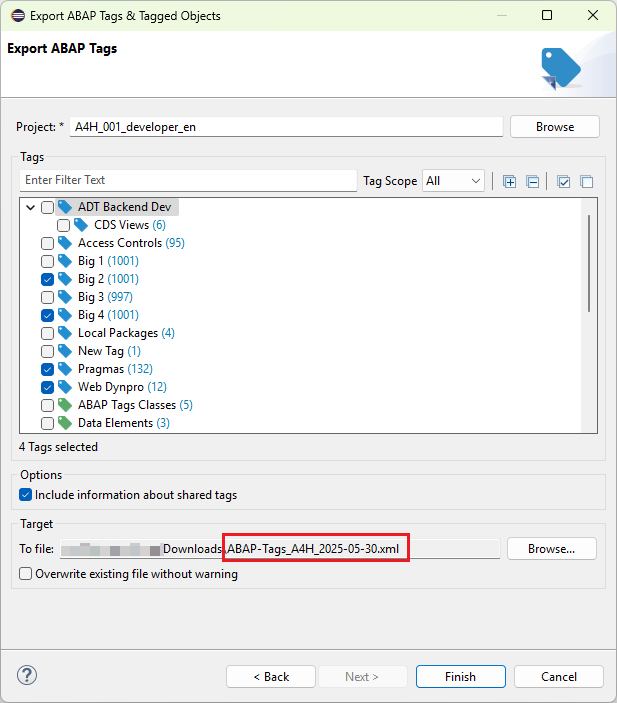This screenshot has width=617, height=703.
Task: Select the Data Elements (3) row
Action: tap(124, 423)
